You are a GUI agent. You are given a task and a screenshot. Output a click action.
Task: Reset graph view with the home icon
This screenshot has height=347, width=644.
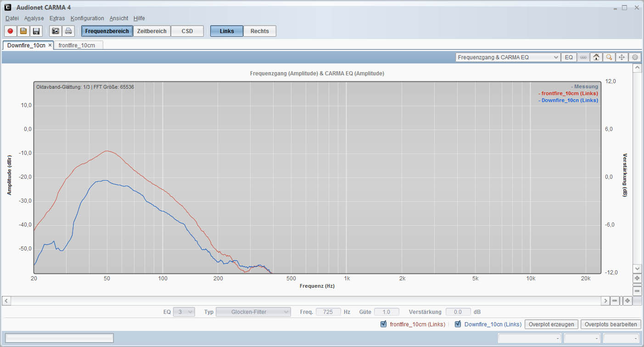click(596, 57)
